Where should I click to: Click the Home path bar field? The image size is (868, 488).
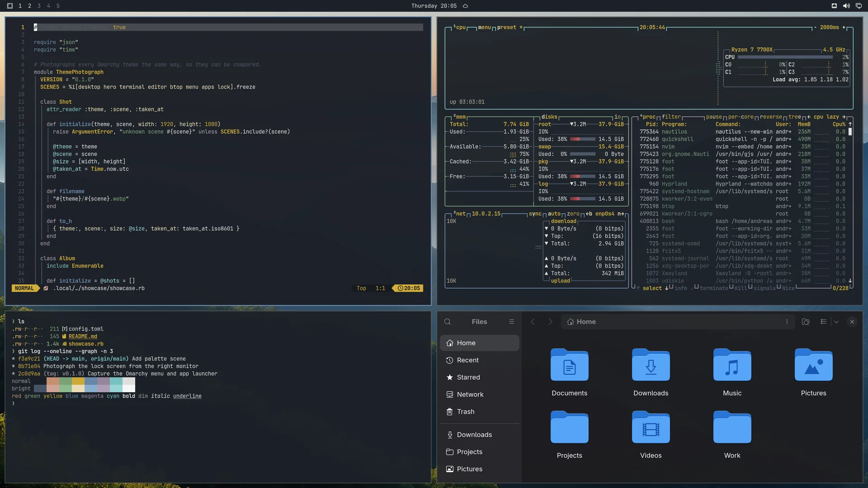pyautogui.click(x=678, y=322)
